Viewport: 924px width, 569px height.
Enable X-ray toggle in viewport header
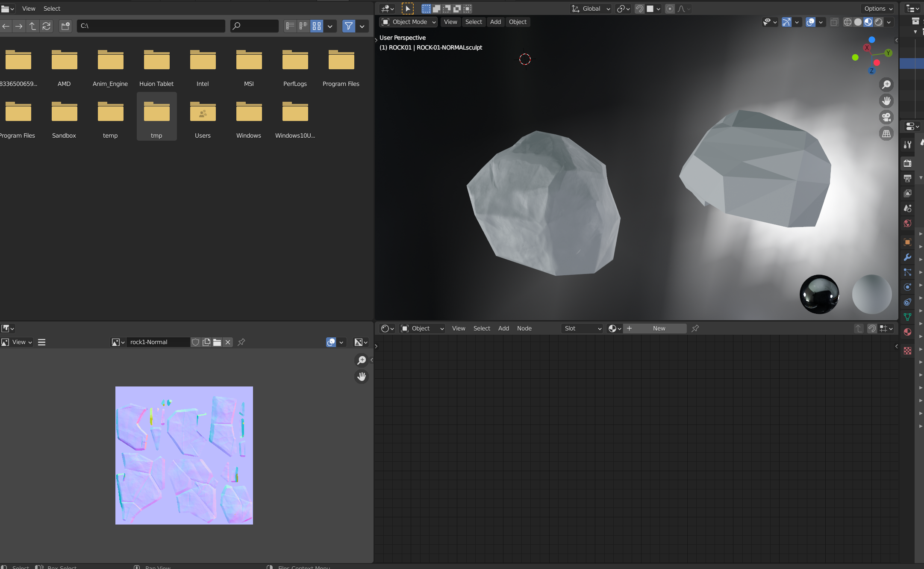pyautogui.click(x=834, y=22)
